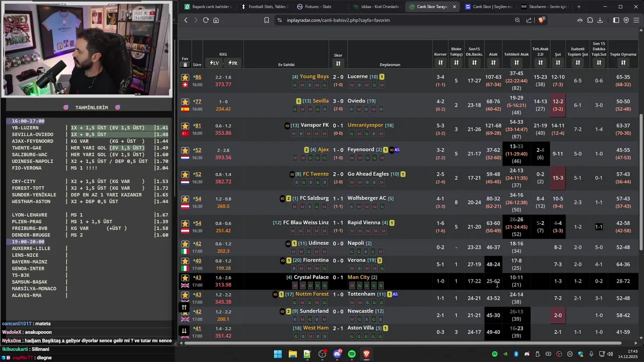Jump up using floating up-arrows button
Image resolution: width=644 pixels, height=362 pixels.
click(x=184, y=307)
